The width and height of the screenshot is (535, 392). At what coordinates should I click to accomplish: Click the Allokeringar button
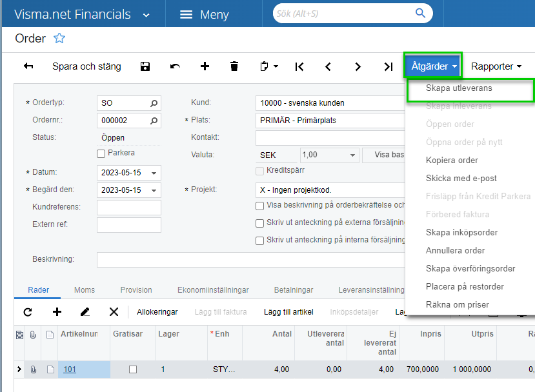pos(157,312)
